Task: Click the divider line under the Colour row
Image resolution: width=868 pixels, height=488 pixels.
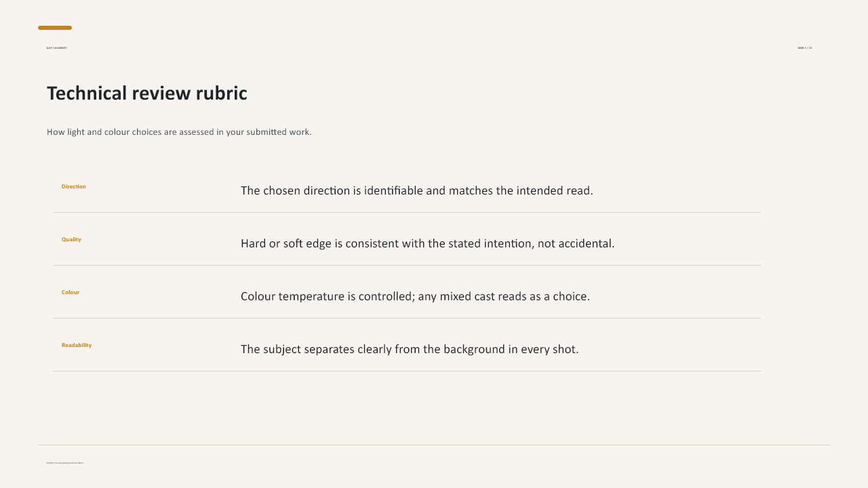Action: pyautogui.click(x=407, y=318)
